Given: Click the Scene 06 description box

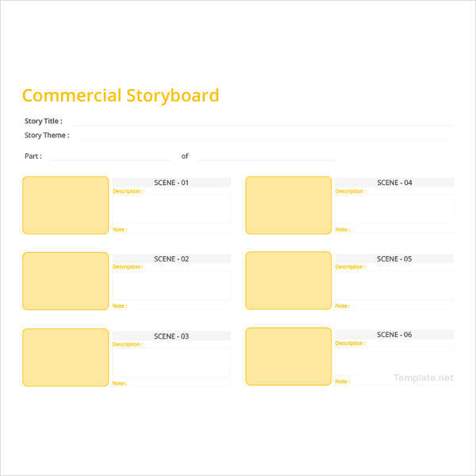Looking at the screenshot, I should coord(394,361).
